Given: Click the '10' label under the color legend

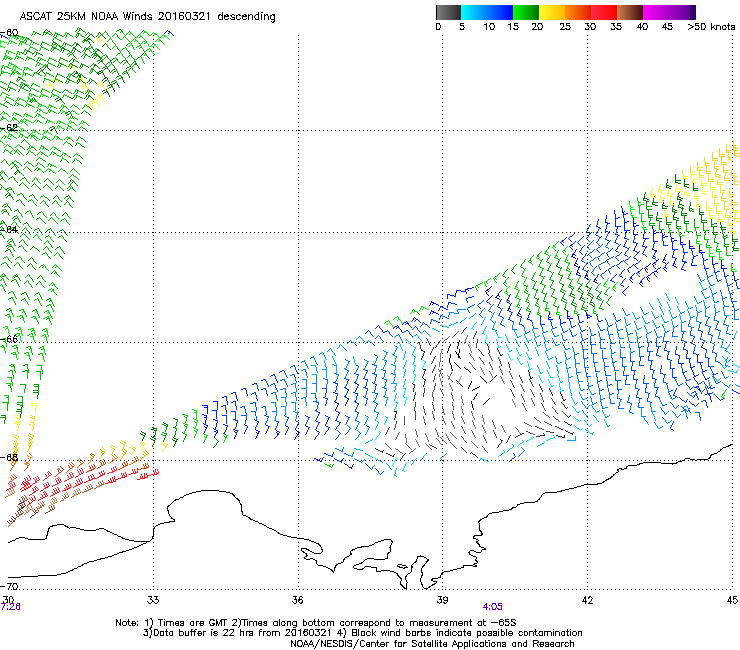Looking at the screenshot, I should (489, 27).
